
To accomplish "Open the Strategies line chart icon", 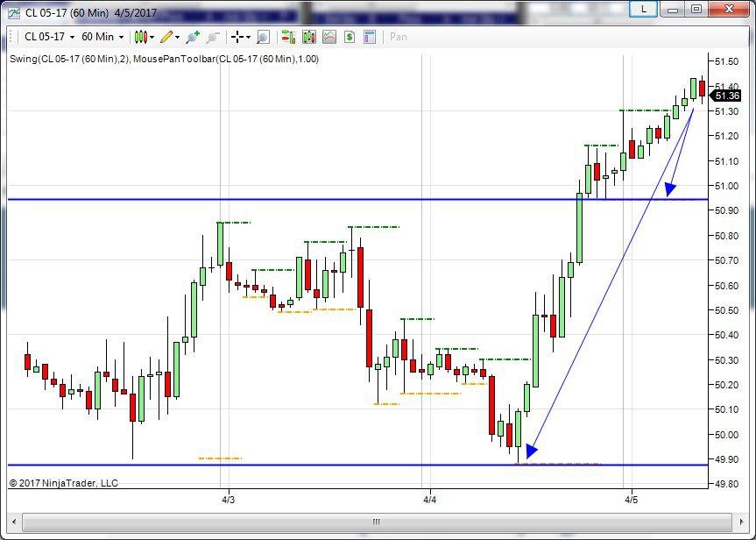I will click(x=329, y=37).
